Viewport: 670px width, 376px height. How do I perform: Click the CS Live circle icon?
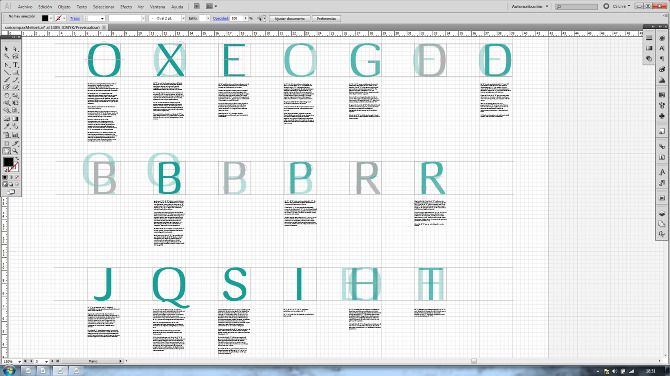coord(606,6)
